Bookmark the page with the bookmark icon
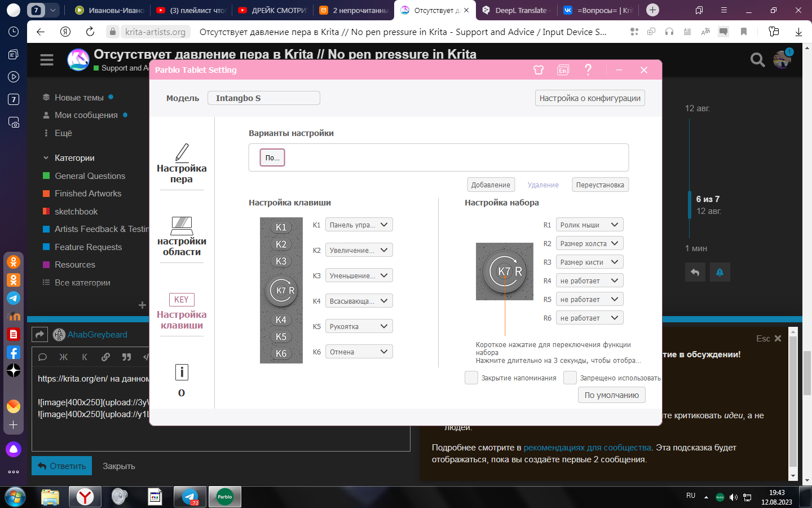 pyautogui.click(x=744, y=32)
